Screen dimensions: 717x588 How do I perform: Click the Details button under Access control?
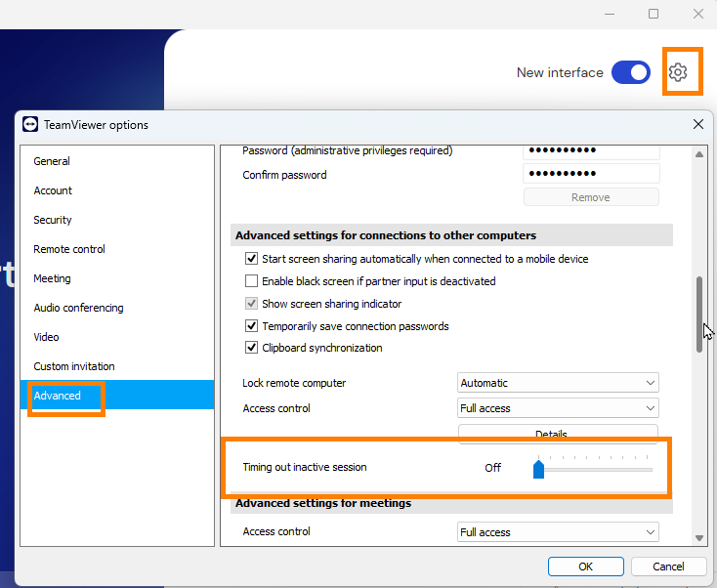[558, 433]
